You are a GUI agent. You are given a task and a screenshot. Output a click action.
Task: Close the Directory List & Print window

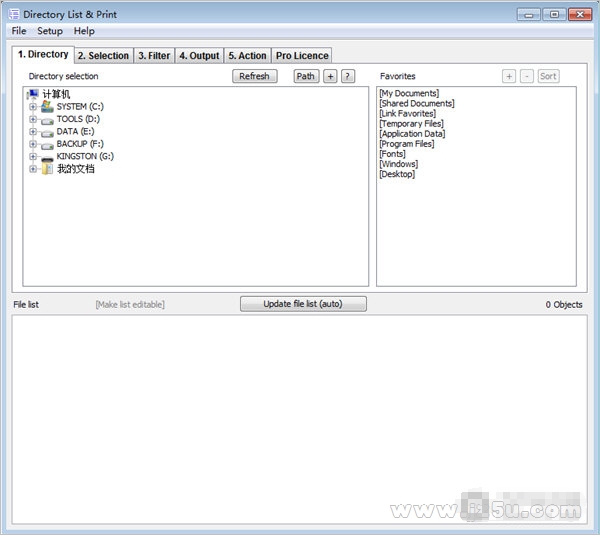580,15
